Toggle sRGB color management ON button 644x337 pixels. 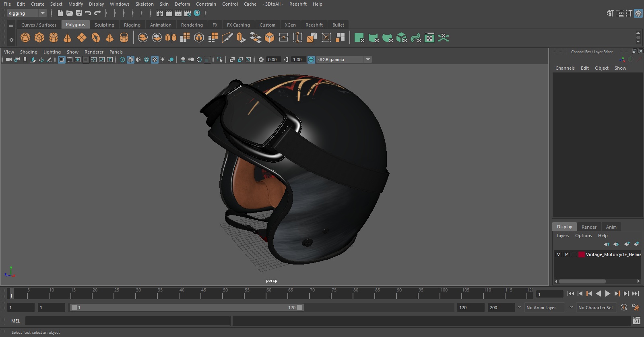point(311,60)
